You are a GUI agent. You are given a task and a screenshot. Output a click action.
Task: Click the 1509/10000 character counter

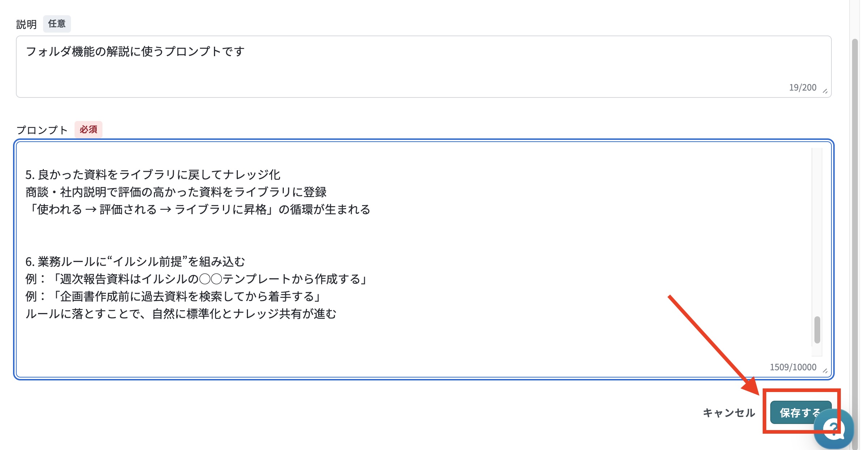pyautogui.click(x=793, y=367)
